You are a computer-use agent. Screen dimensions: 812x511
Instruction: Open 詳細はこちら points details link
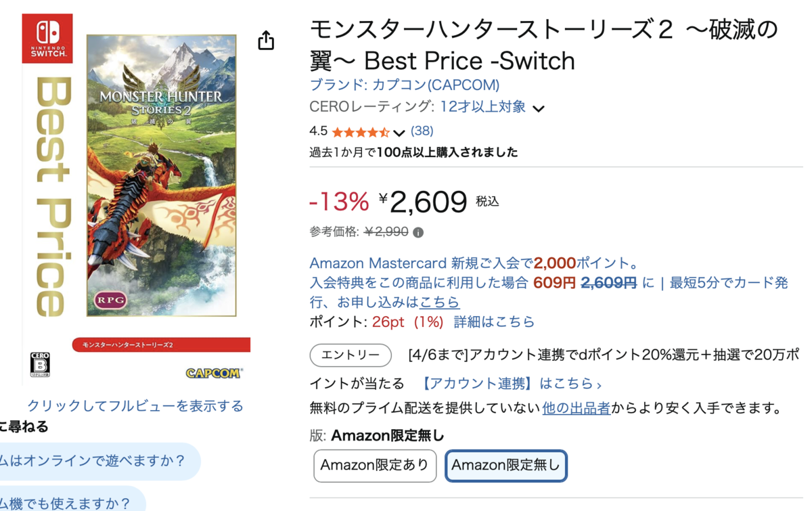pyautogui.click(x=494, y=321)
